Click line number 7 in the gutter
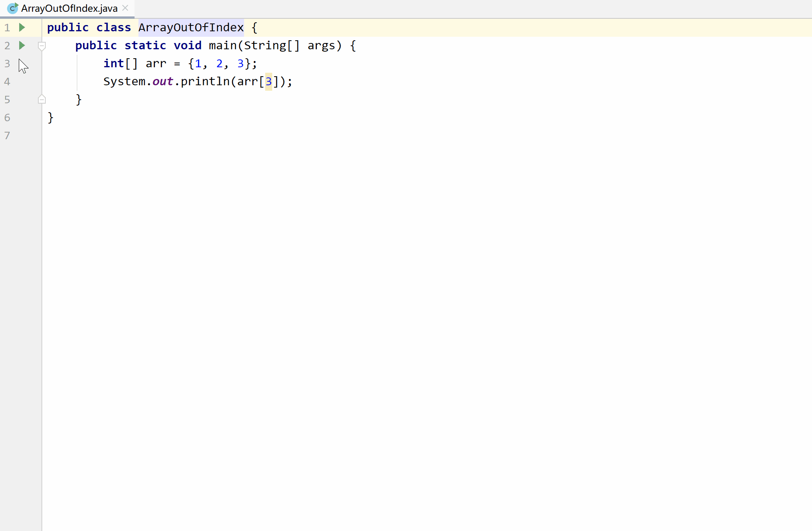The image size is (812, 531). tap(7, 135)
